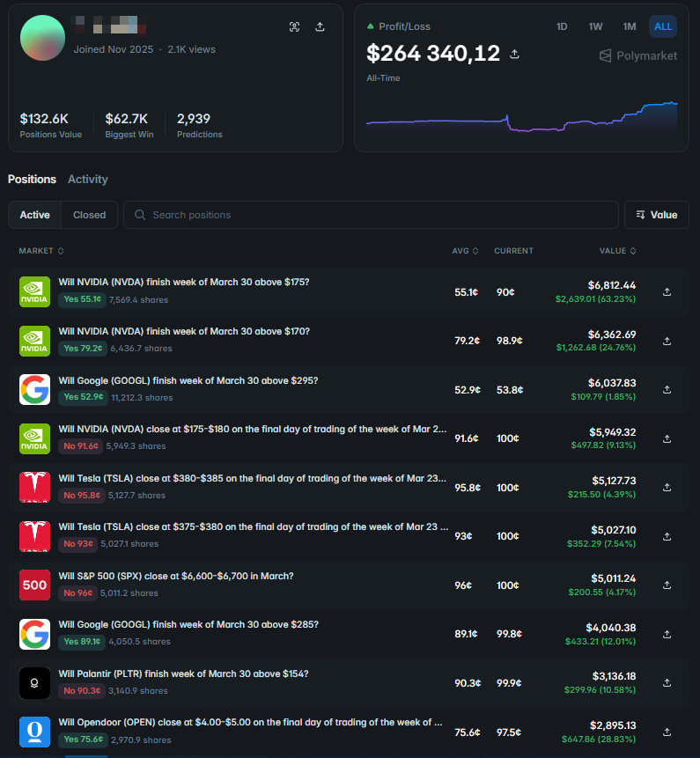The height and width of the screenshot is (758, 700).
Task: Click the magnifier icon in the search positions field
Action: (x=140, y=215)
